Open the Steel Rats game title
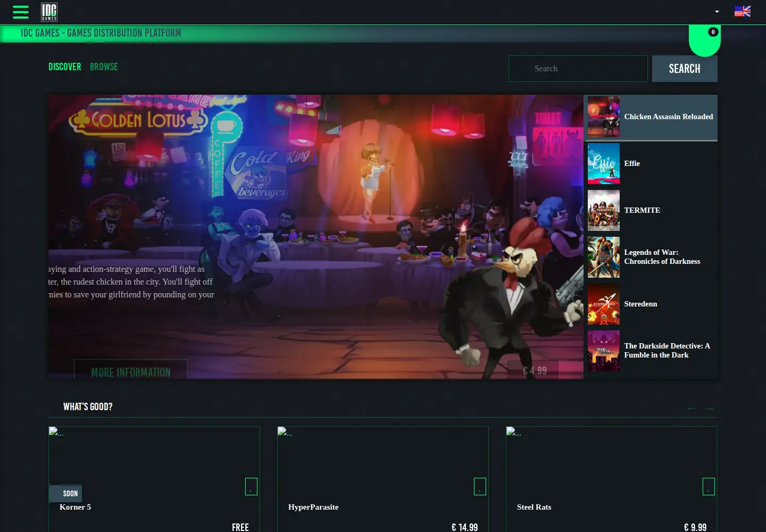 coord(534,508)
